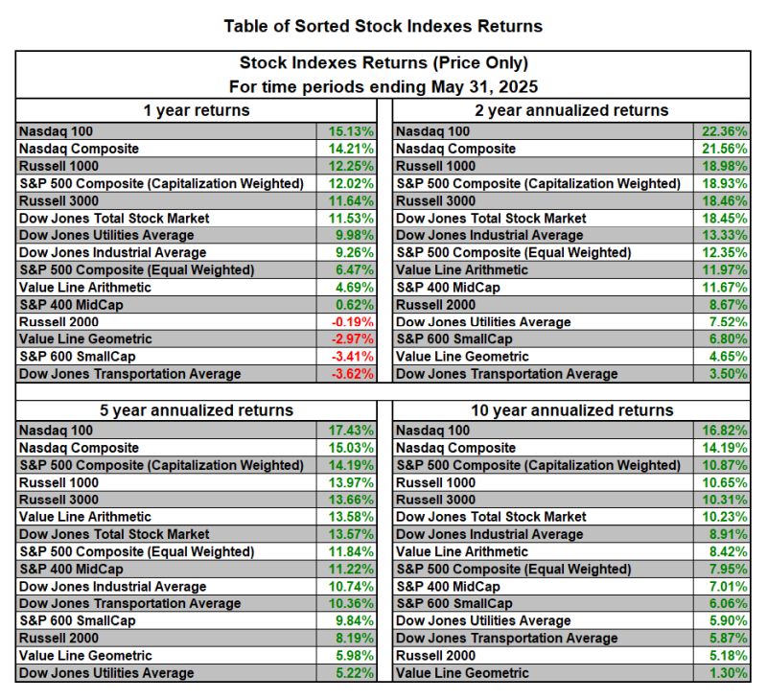Click the -3.41% S&P 600 SmallCap return
This screenshot has width=767, height=700.
[350, 357]
